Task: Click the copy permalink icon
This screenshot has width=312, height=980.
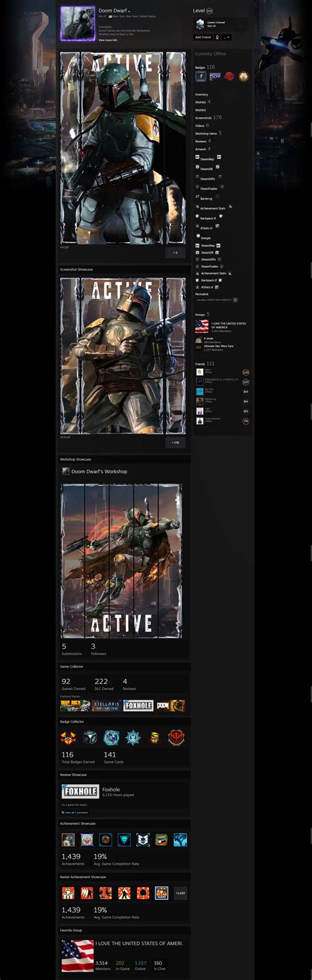Action: pyautogui.click(x=236, y=300)
